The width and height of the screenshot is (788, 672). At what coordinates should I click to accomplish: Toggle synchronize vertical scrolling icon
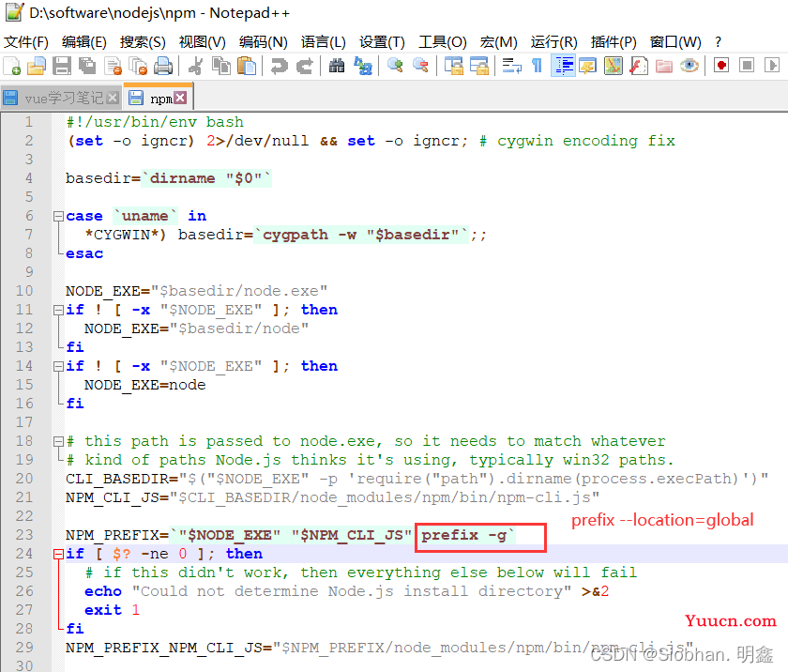[x=454, y=66]
